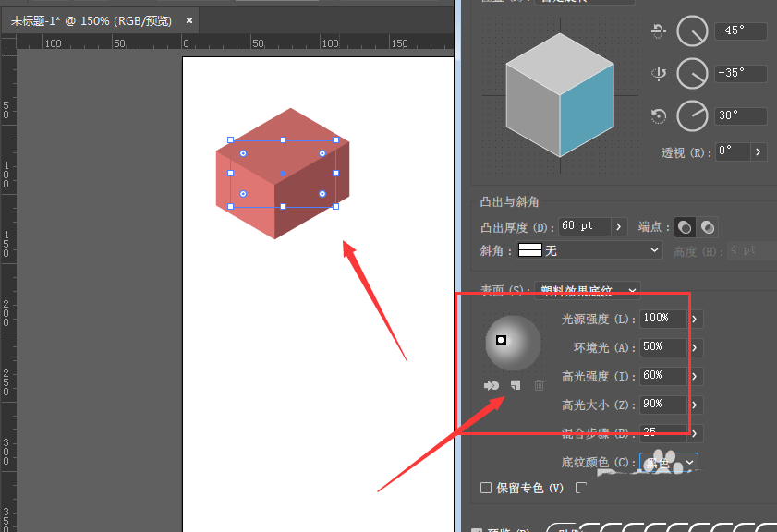The image size is (777, 532).
Task: Select the 未标题-1* @ 150% document tab
Action: [100, 21]
